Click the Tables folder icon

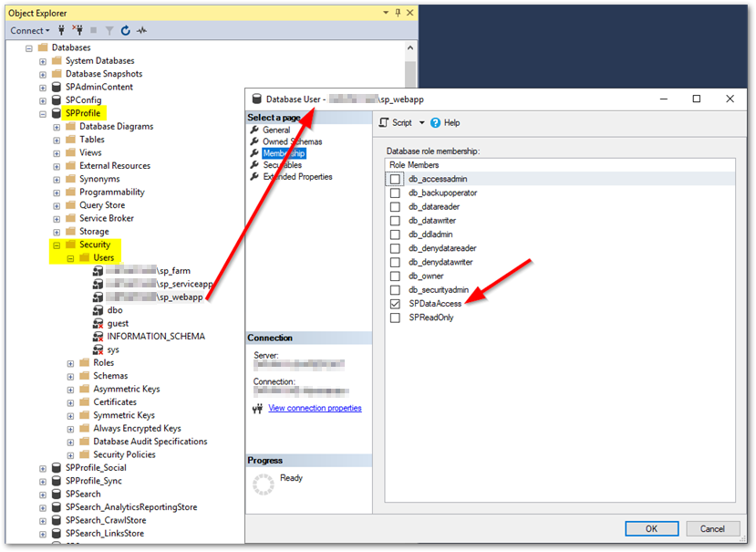click(71, 140)
